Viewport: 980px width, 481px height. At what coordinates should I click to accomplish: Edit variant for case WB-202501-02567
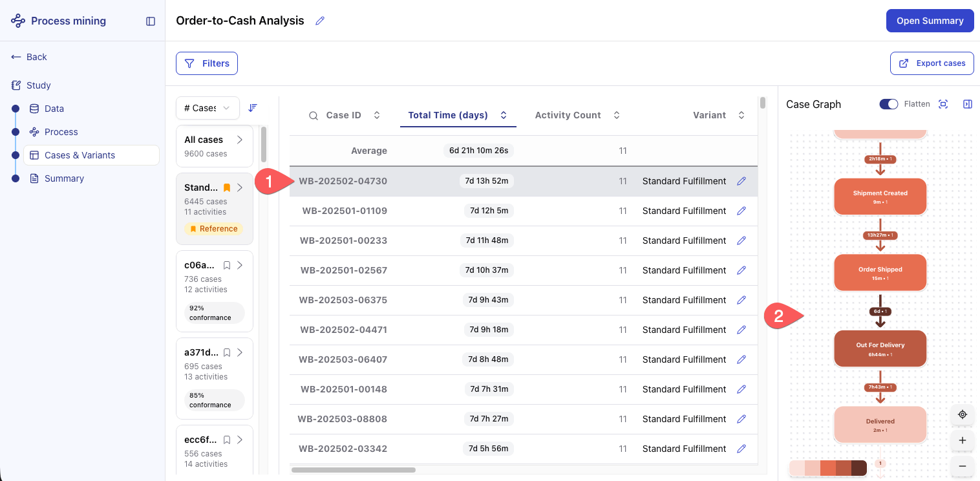pos(741,270)
